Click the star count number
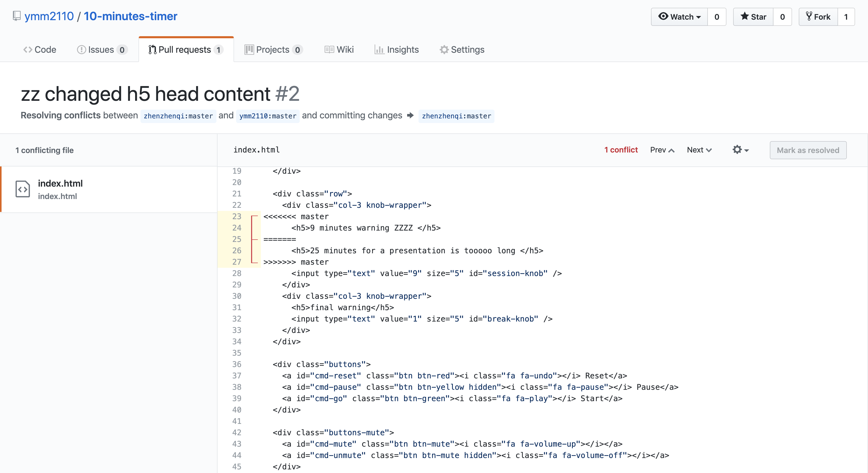 (x=782, y=17)
